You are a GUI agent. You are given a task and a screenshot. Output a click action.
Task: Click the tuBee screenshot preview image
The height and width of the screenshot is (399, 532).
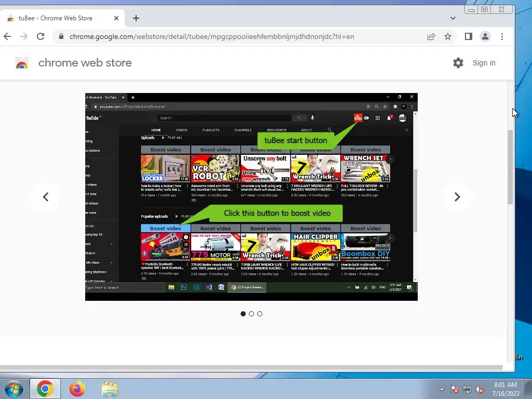pos(251,197)
